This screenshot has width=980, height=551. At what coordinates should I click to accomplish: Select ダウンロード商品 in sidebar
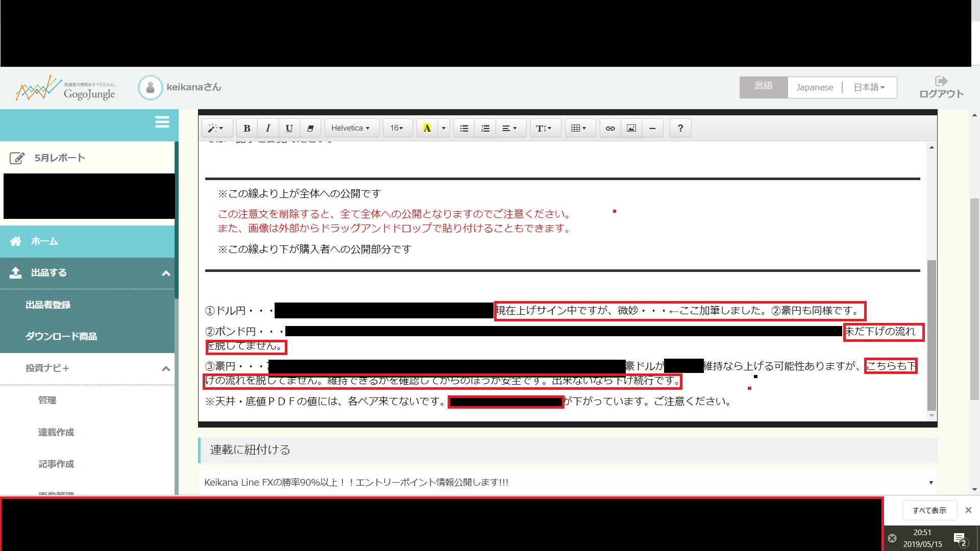tap(61, 336)
